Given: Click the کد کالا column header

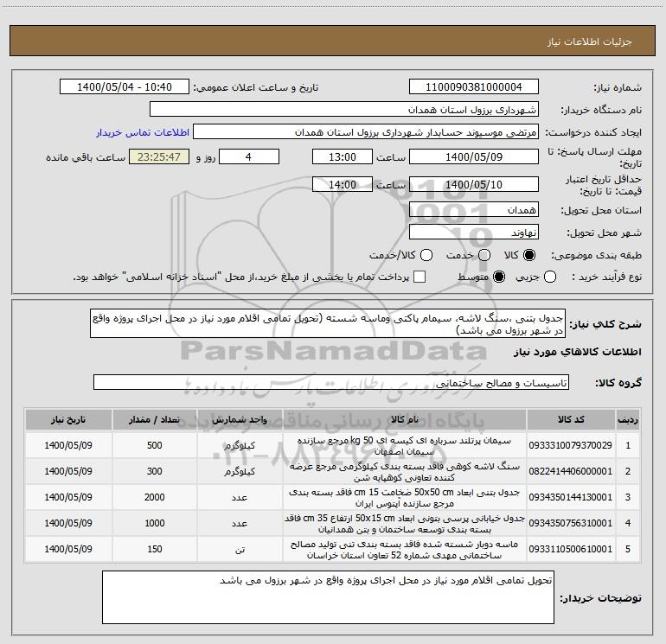Looking at the screenshot, I should [x=571, y=419].
